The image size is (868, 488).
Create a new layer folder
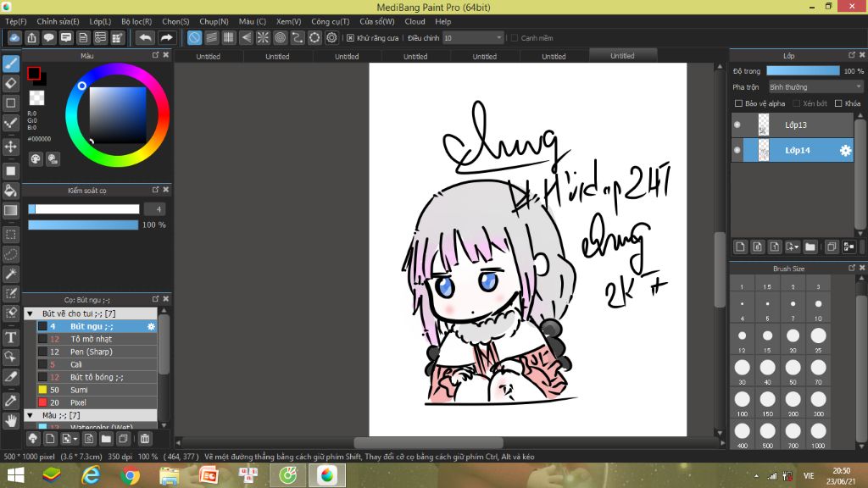tap(810, 247)
